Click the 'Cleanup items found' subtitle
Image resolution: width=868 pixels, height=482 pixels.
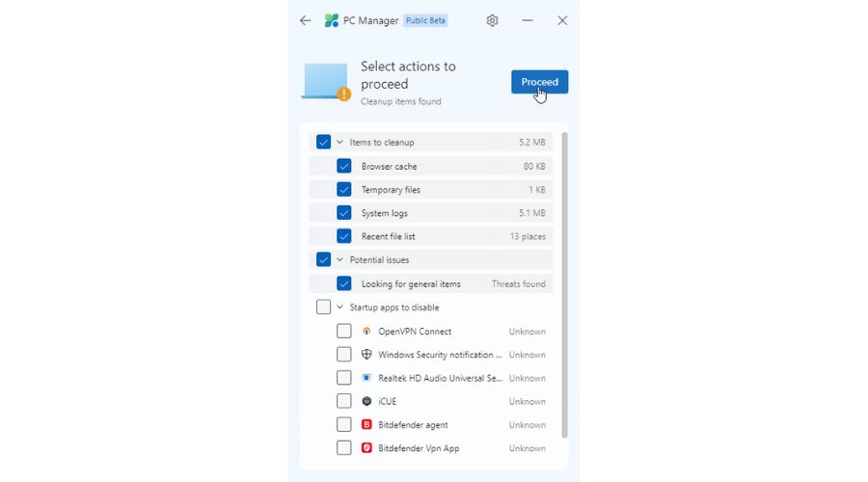(x=401, y=101)
